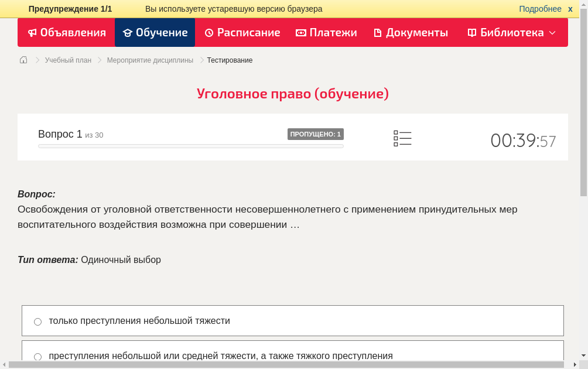This screenshot has height=369, width=588.
Task: Click the 'Учебный план' breadcrumb link
Action: click(x=67, y=60)
